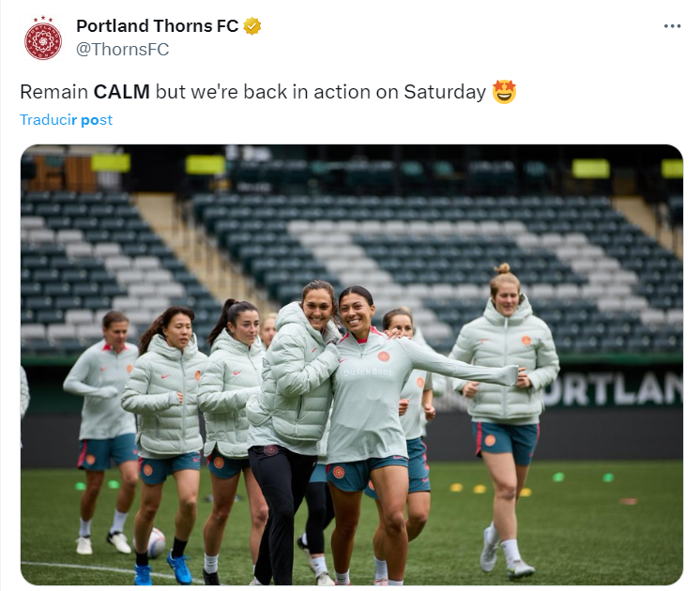Open the Portland Thorns FC display name
Screen dimensions: 700x591
point(157,26)
